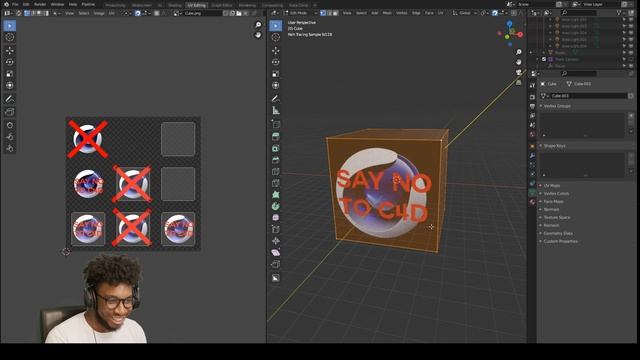Click the UV editor zoom magnifier gizmo

[x=258, y=25]
